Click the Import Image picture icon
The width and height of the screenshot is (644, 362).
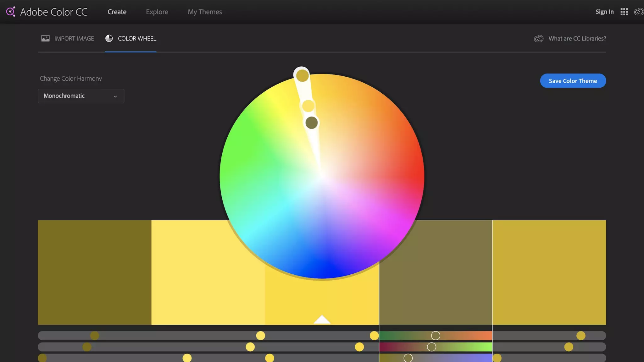(x=46, y=38)
